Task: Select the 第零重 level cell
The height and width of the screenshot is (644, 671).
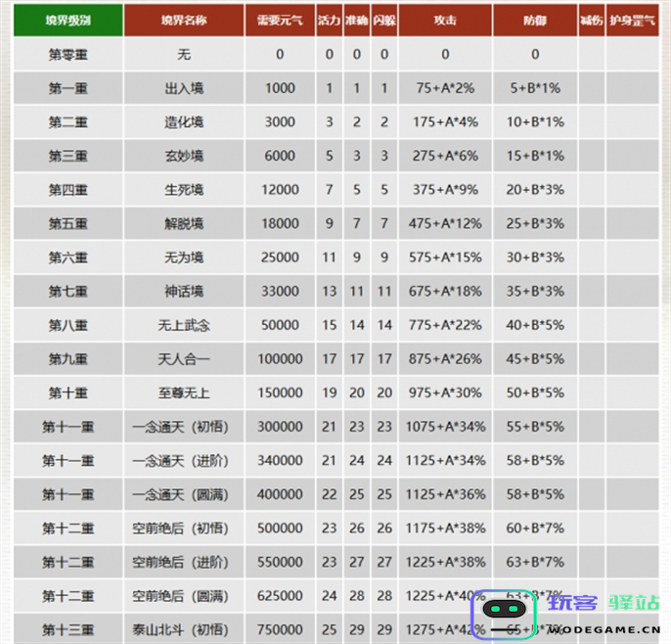Action: tap(68, 55)
